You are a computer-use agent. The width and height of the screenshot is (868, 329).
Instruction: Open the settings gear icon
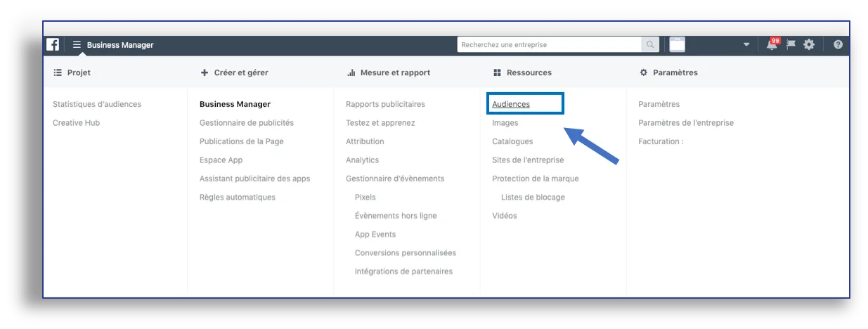(x=809, y=44)
